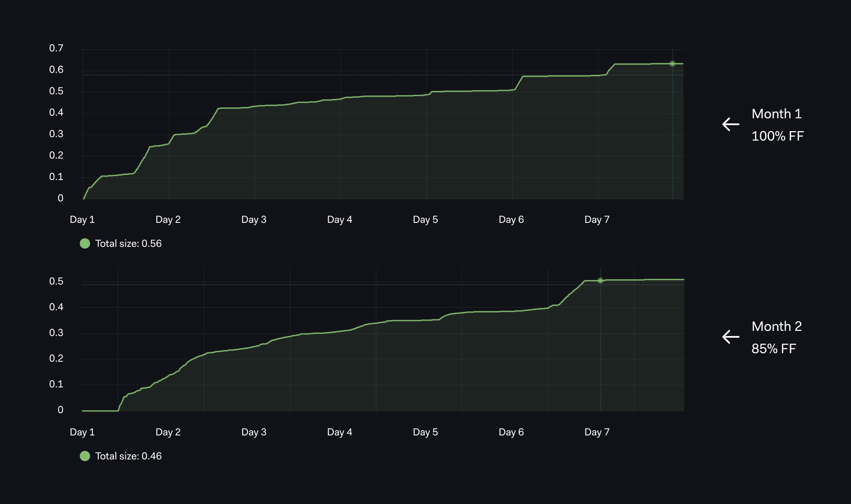851x504 pixels.
Task: Click the '85% FF' label
Action: 773,348
